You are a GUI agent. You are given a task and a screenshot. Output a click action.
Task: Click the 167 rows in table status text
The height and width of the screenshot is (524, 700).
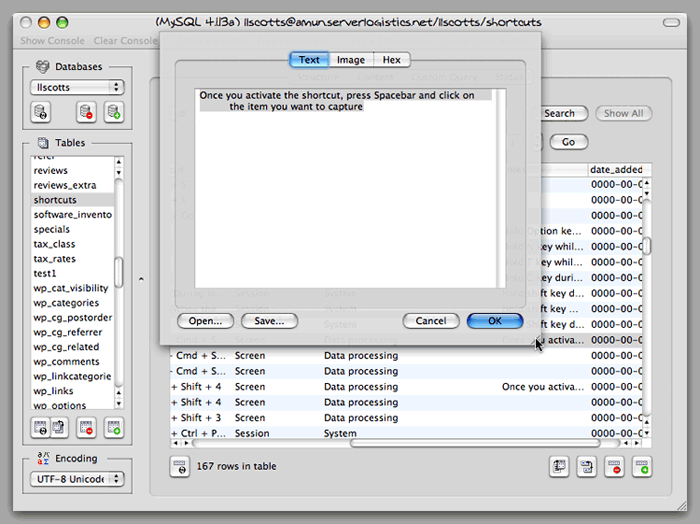(237, 466)
